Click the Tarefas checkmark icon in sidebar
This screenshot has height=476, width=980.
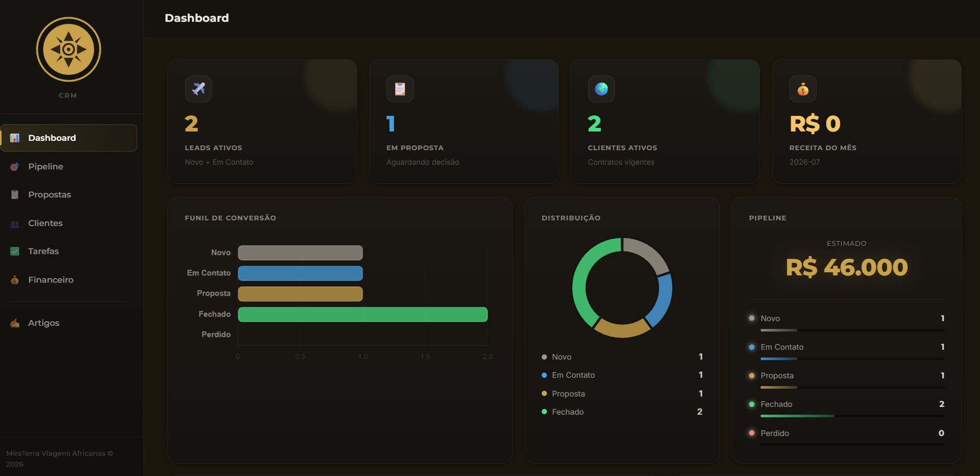pyautogui.click(x=15, y=251)
